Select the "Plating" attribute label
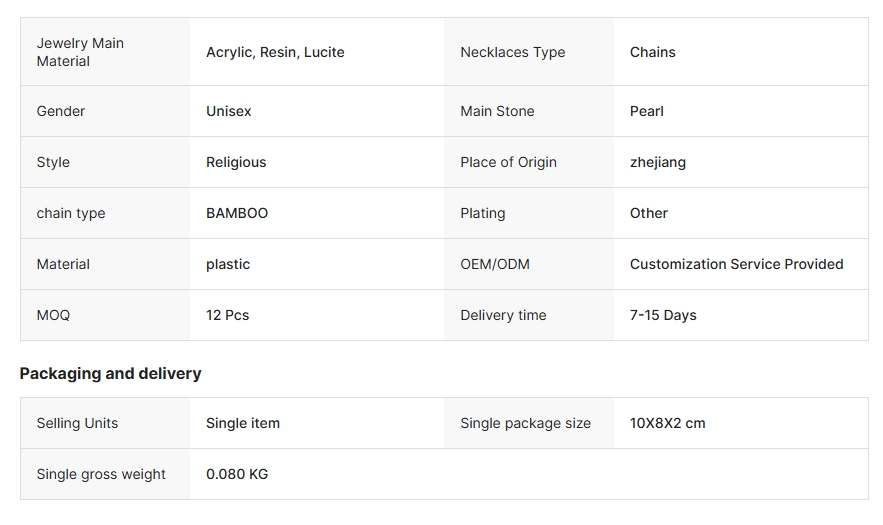Screen dimensions: 883x525 (482, 213)
